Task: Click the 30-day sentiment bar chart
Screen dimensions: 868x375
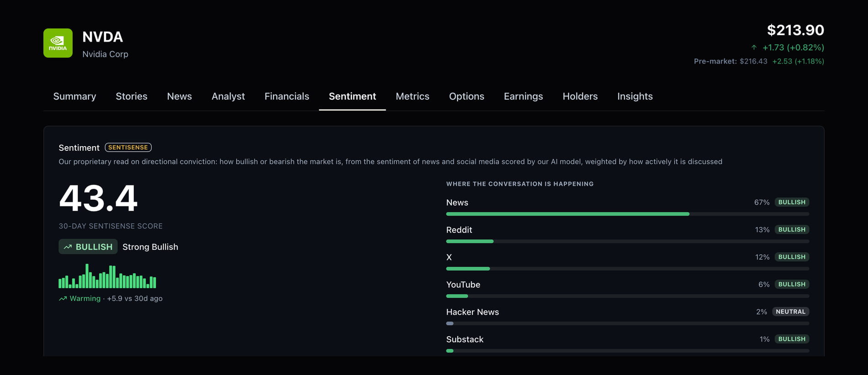Action: [x=107, y=276]
